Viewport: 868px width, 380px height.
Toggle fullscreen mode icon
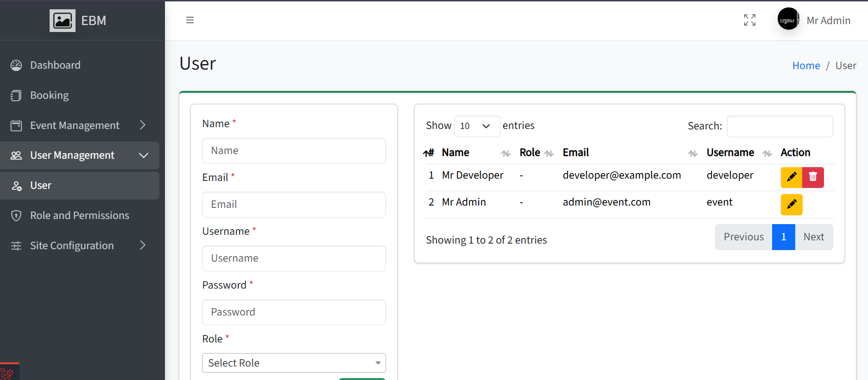749,20
